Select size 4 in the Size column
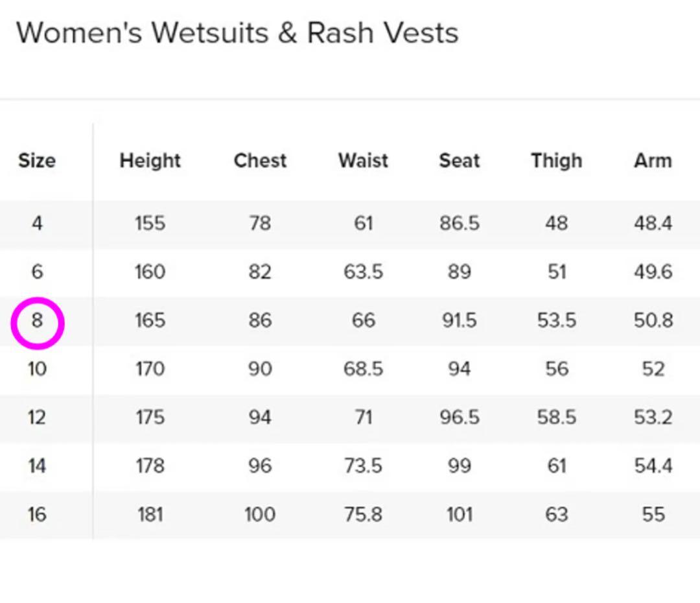 37,224
